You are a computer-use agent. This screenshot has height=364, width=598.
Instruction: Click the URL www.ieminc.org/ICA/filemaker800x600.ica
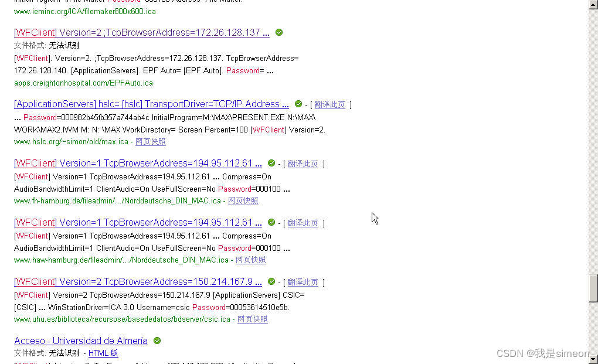[x=84, y=12]
